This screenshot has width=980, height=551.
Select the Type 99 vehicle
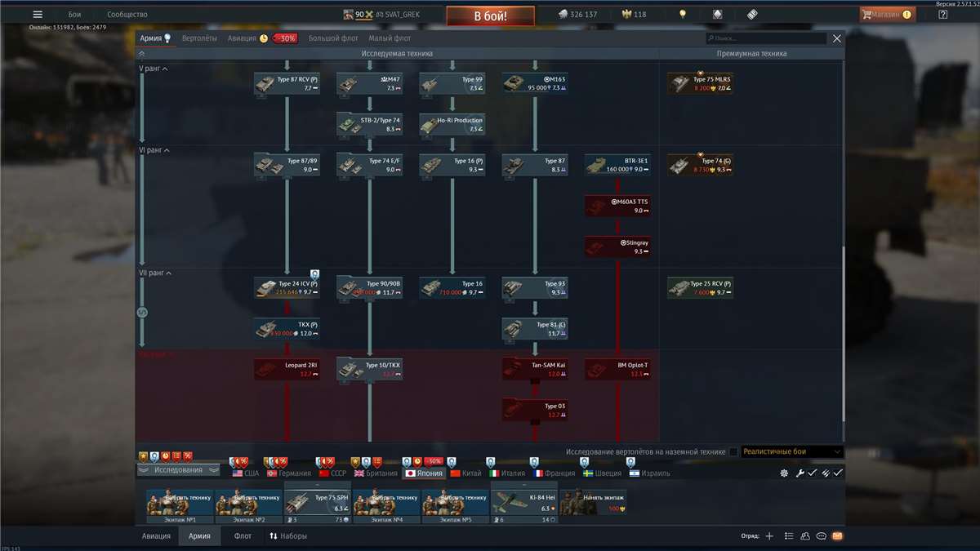(x=452, y=84)
